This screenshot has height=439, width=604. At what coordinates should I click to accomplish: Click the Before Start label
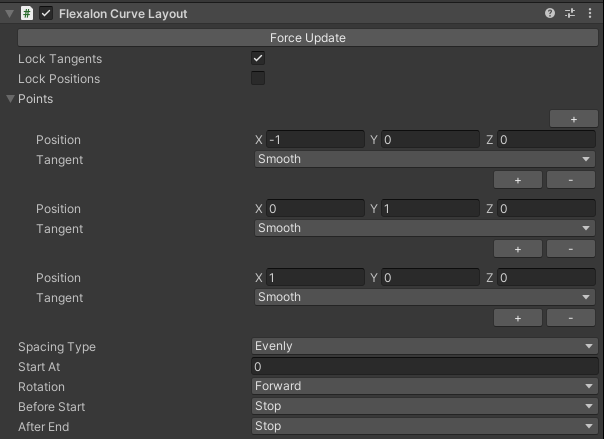tap(52, 407)
